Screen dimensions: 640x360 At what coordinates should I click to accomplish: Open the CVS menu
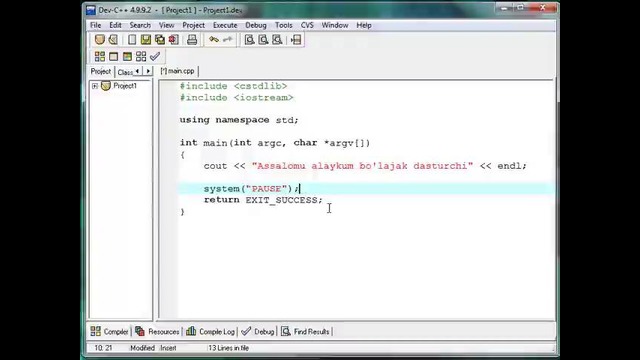tap(307, 25)
